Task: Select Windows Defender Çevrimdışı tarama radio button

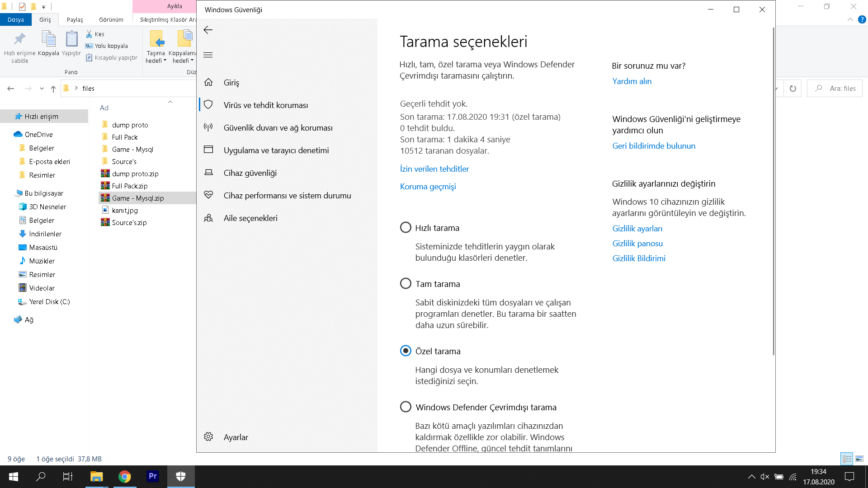Action: (x=406, y=407)
